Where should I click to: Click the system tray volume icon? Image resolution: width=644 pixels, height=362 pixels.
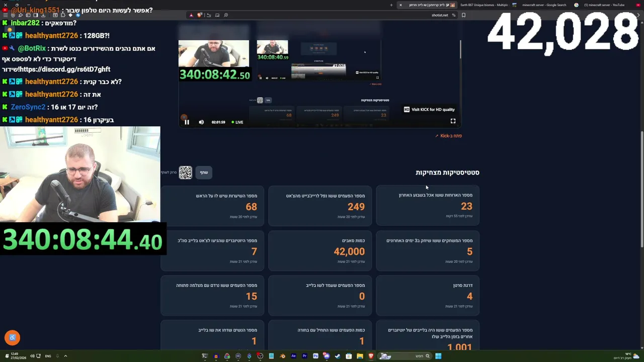coord(32,356)
